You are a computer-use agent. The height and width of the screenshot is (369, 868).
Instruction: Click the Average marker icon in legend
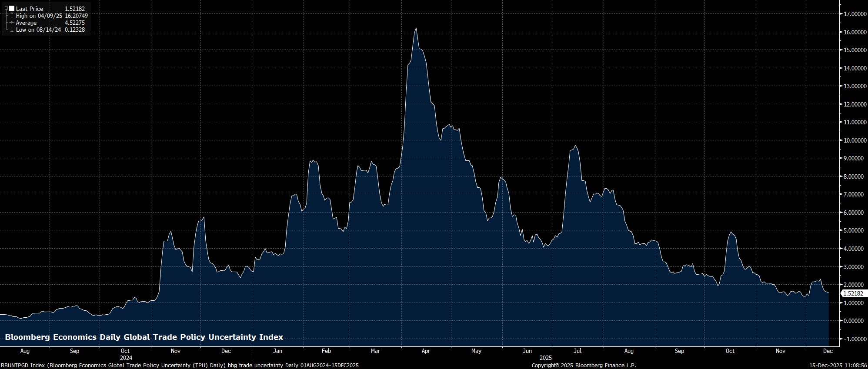pos(12,23)
